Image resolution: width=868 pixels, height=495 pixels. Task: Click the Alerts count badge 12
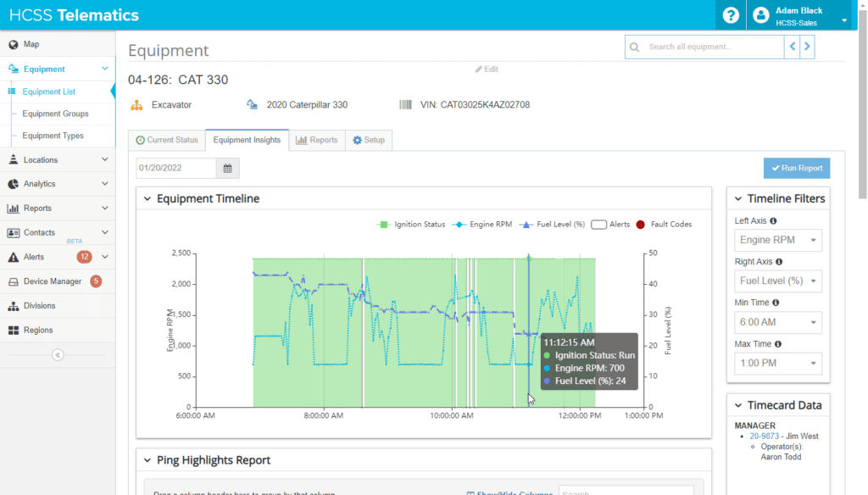[x=84, y=257]
